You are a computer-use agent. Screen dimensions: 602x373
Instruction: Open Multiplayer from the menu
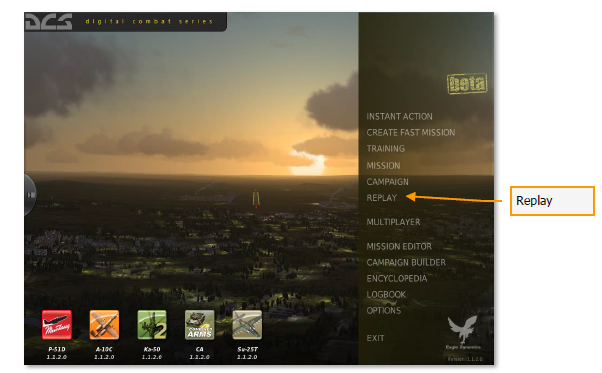(x=393, y=222)
